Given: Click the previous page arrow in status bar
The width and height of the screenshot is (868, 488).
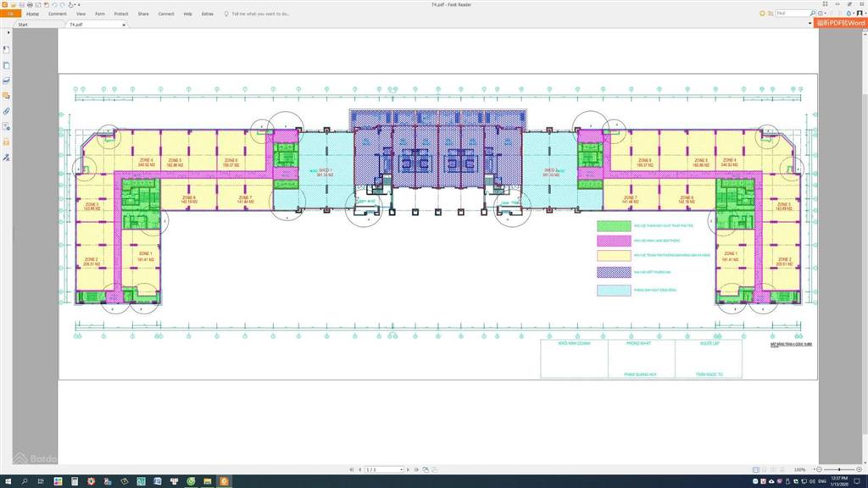Looking at the screenshot, I should [359, 469].
